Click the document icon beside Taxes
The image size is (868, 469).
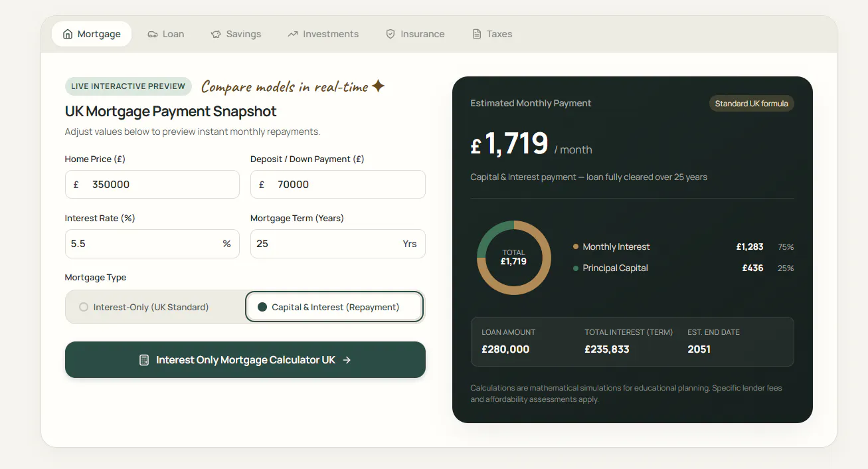click(476, 34)
